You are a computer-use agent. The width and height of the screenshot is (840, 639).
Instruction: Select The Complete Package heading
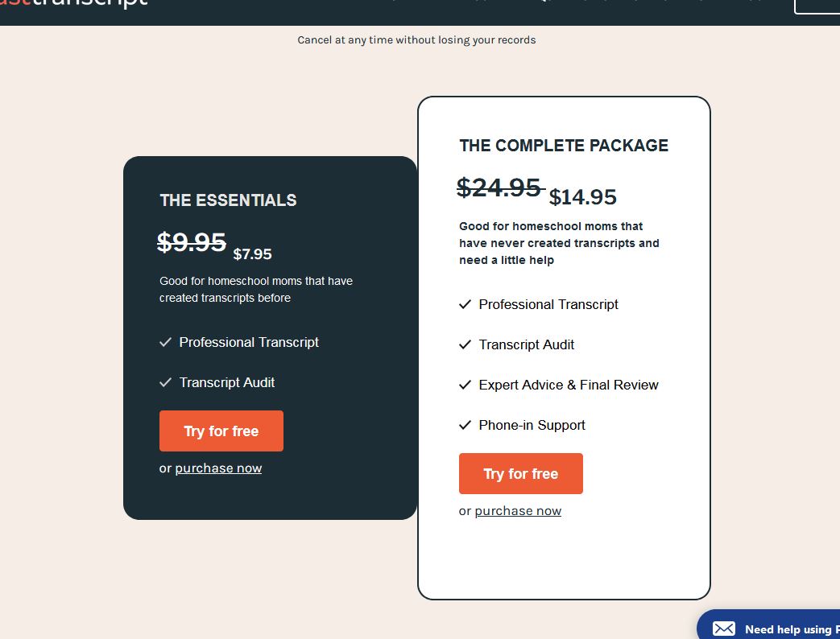[x=564, y=146]
